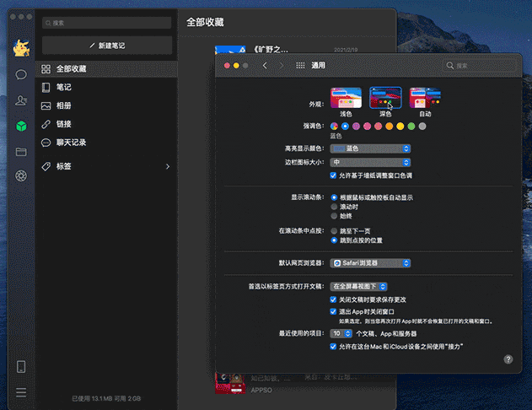Viewport: 532px width, 410px height.
Task: Select 聊天记录 category
Action: [x=106, y=143]
